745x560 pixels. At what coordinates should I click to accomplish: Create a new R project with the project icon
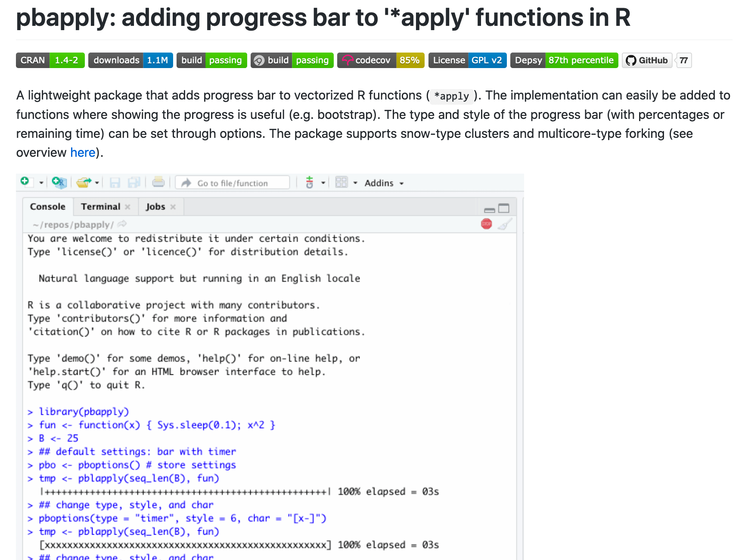coord(59,183)
